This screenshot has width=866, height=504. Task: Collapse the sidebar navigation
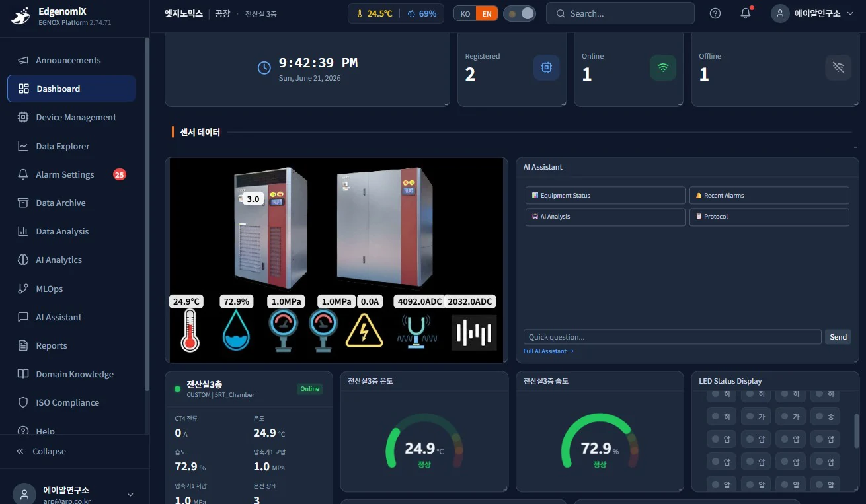42,451
